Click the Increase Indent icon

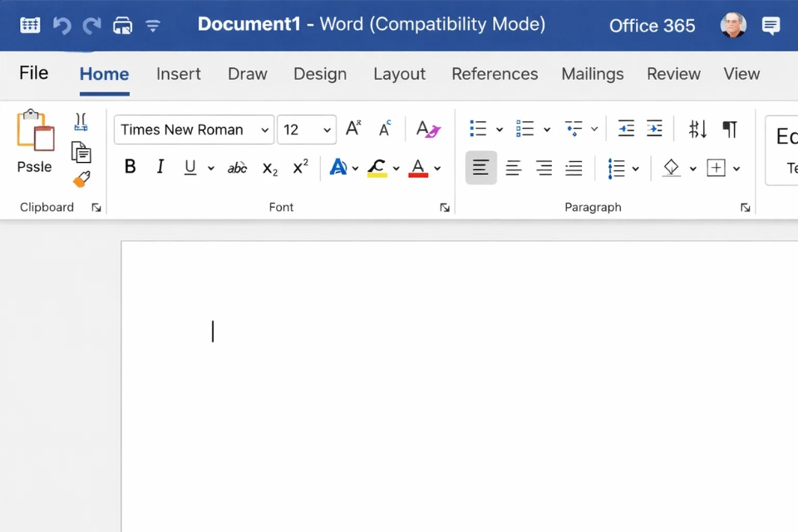(x=654, y=128)
